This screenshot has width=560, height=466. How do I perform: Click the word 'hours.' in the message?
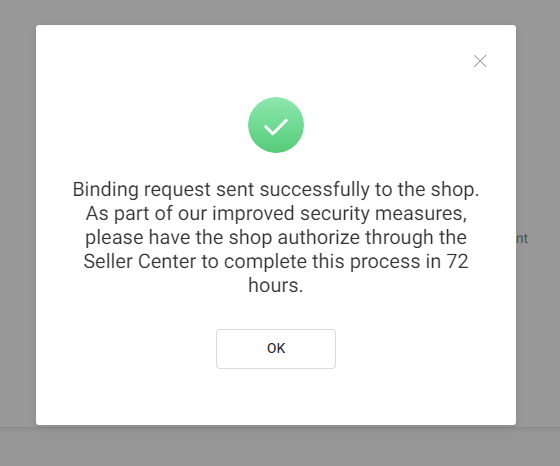276,285
